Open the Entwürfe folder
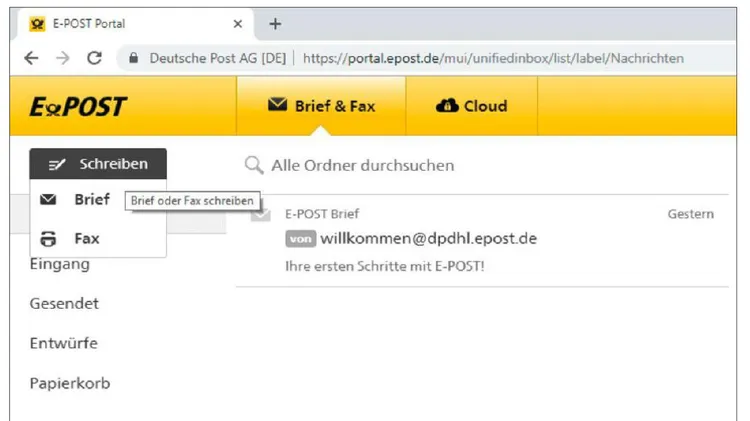750x421 pixels. click(64, 343)
